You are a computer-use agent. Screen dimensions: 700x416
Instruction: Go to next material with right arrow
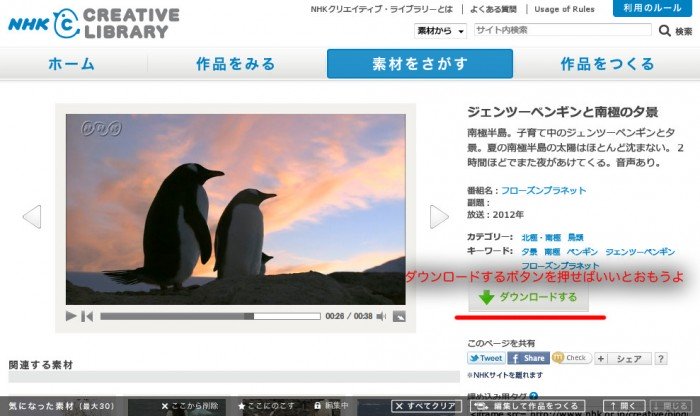point(439,216)
